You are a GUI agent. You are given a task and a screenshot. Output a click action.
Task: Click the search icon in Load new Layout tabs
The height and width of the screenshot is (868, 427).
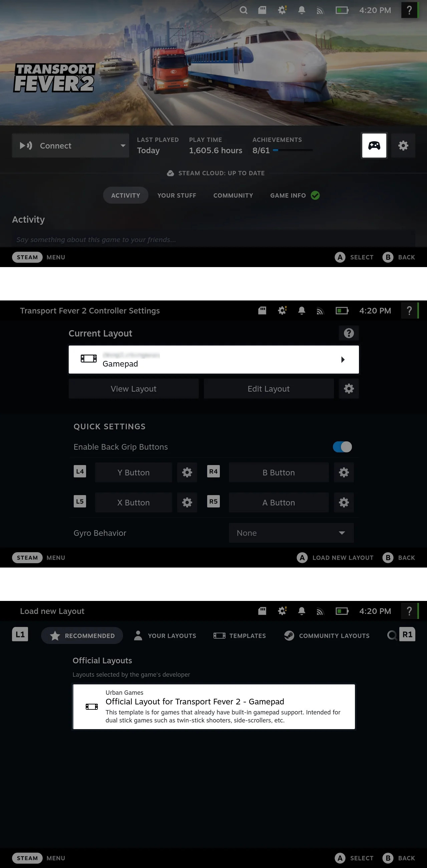391,636
